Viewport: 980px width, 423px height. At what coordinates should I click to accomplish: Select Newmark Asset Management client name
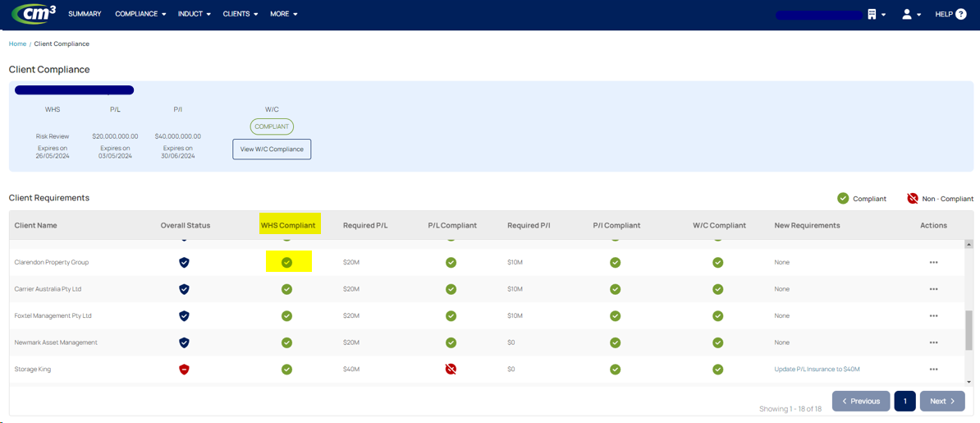click(x=56, y=343)
